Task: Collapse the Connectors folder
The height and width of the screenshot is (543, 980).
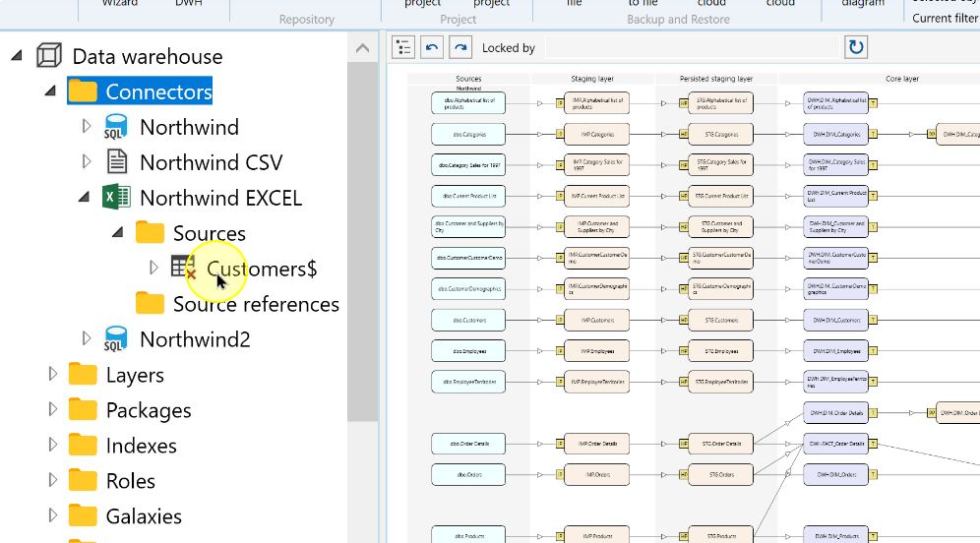Action: [50, 91]
